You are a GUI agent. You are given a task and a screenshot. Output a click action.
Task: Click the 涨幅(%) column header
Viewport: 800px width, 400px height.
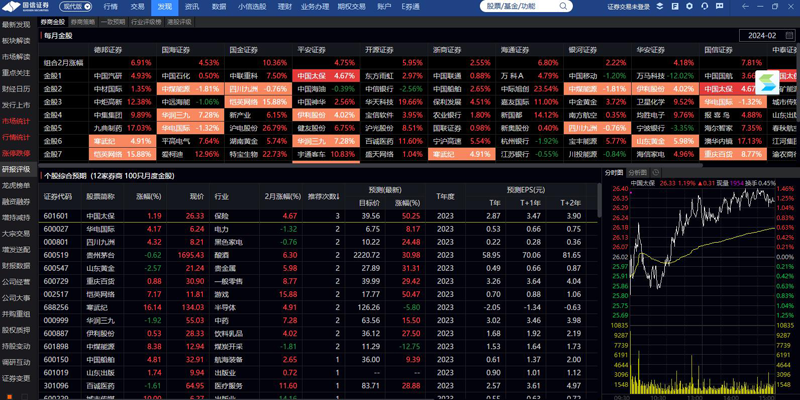149,196
